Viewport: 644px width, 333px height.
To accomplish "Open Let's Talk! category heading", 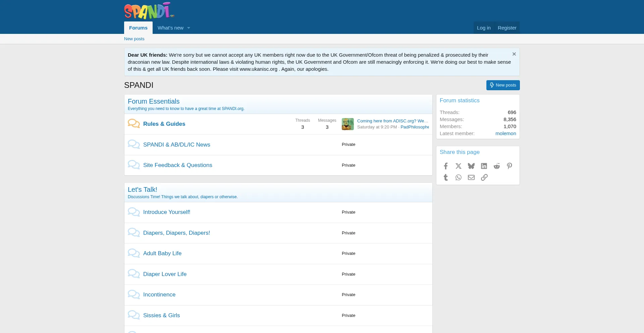I will [143, 189].
